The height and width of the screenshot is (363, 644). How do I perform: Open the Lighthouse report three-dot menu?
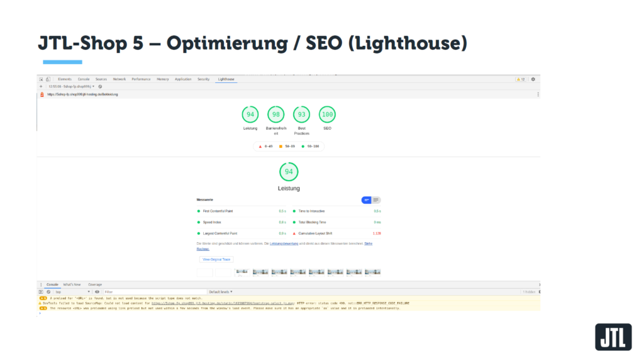click(538, 94)
